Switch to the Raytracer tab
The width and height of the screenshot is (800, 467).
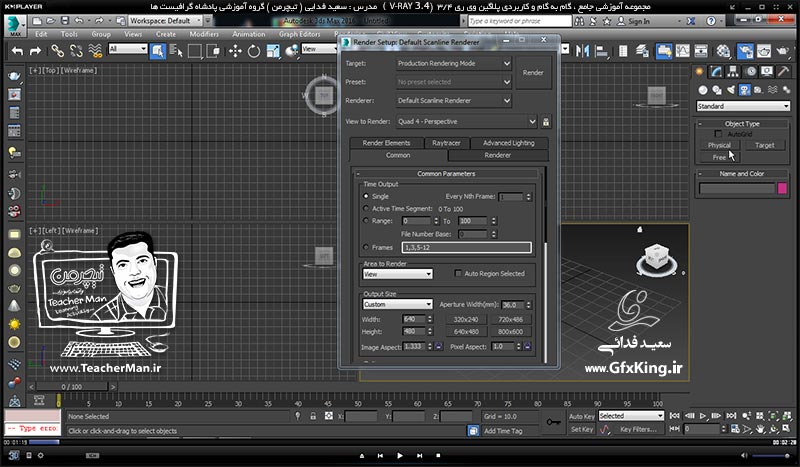pyautogui.click(x=446, y=143)
